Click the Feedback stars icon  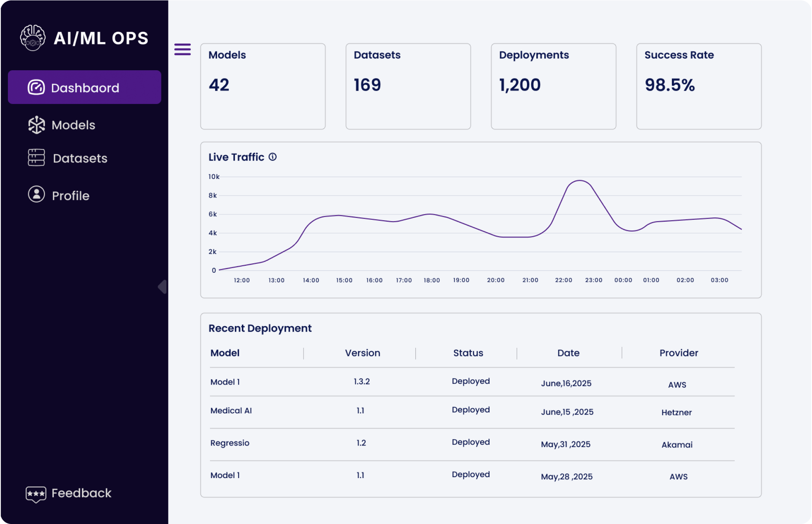click(x=36, y=494)
